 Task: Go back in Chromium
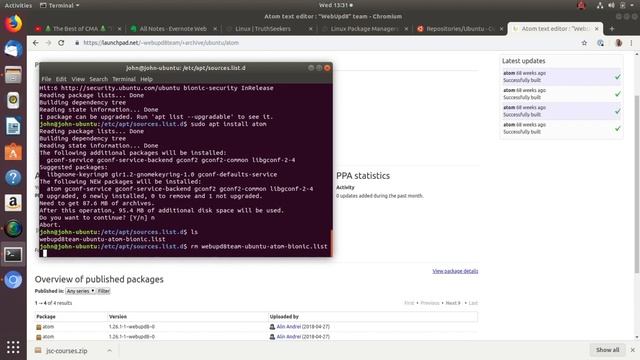[36, 43]
